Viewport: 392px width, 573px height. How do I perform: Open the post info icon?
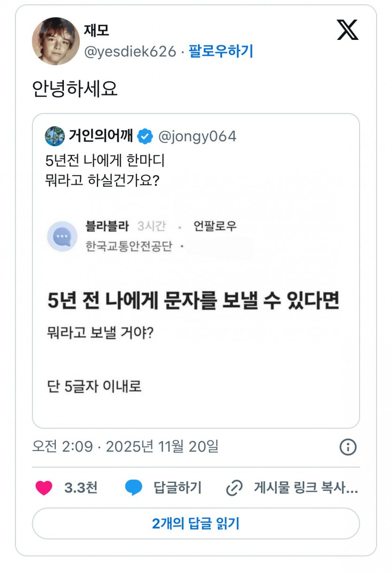pos(348,446)
